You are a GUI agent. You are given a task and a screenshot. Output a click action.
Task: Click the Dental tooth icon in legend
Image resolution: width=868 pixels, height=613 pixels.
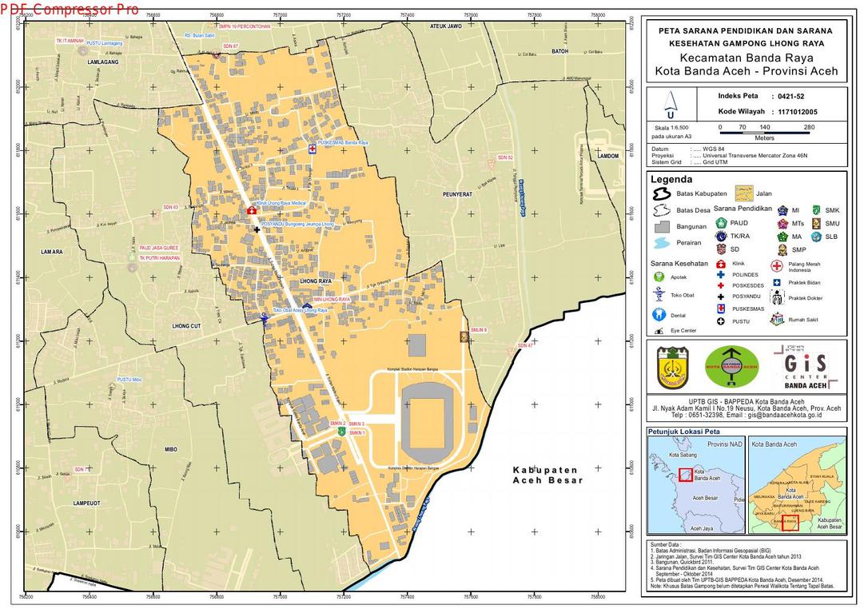(659, 314)
